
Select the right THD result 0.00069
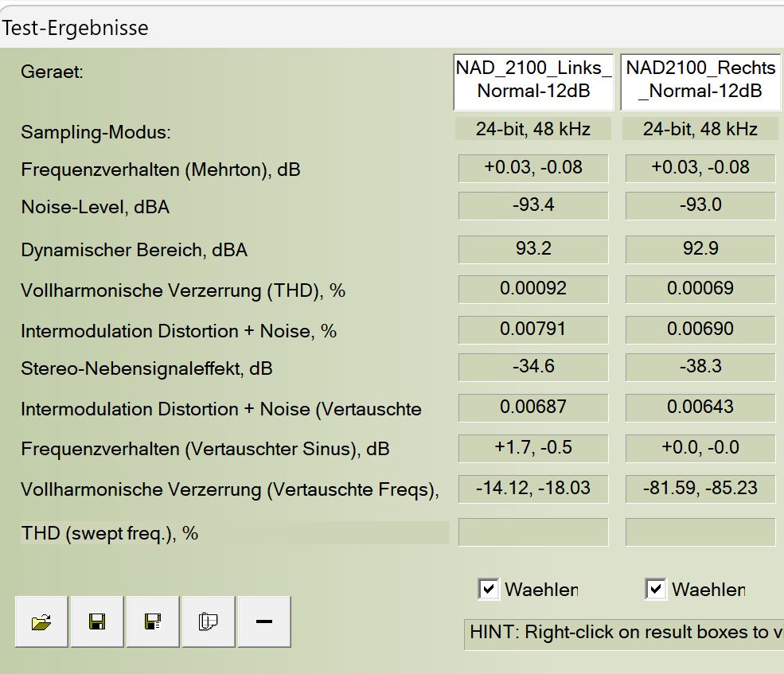click(x=700, y=289)
